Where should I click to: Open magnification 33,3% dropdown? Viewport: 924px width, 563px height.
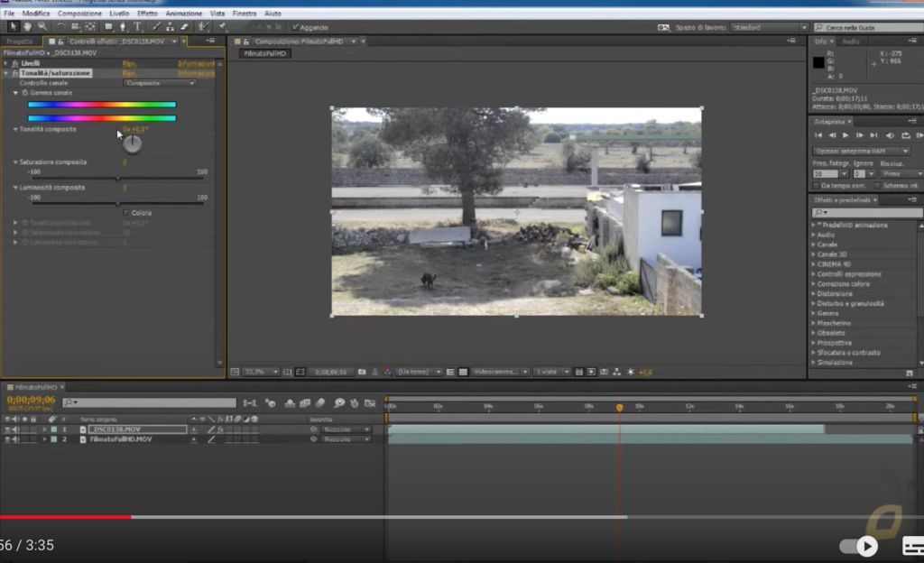[261, 372]
